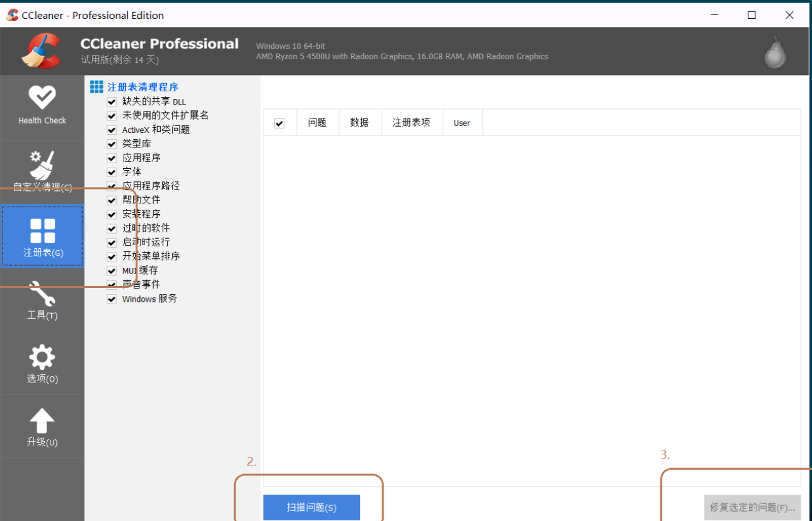The width and height of the screenshot is (812, 521).
Task: Uncheck 缺失的共享 DLL
Action: pyautogui.click(x=111, y=101)
